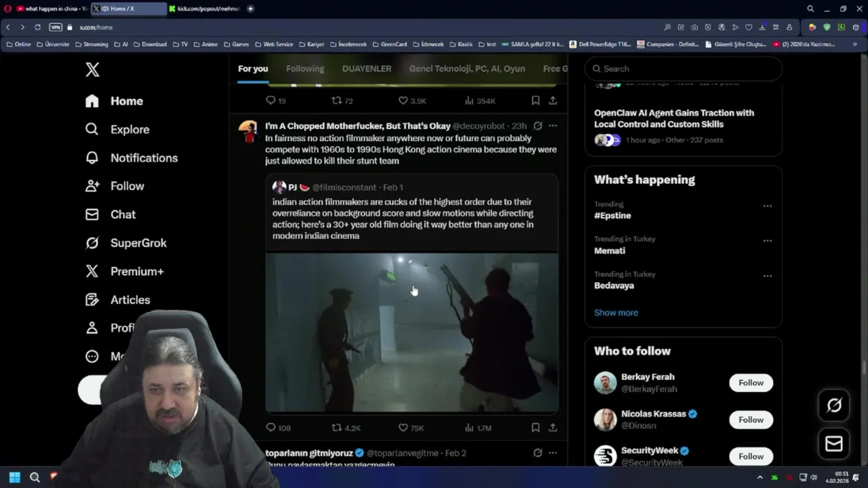Open more options for Bedavaya trend
868x488 pixels.
(767, 276)
